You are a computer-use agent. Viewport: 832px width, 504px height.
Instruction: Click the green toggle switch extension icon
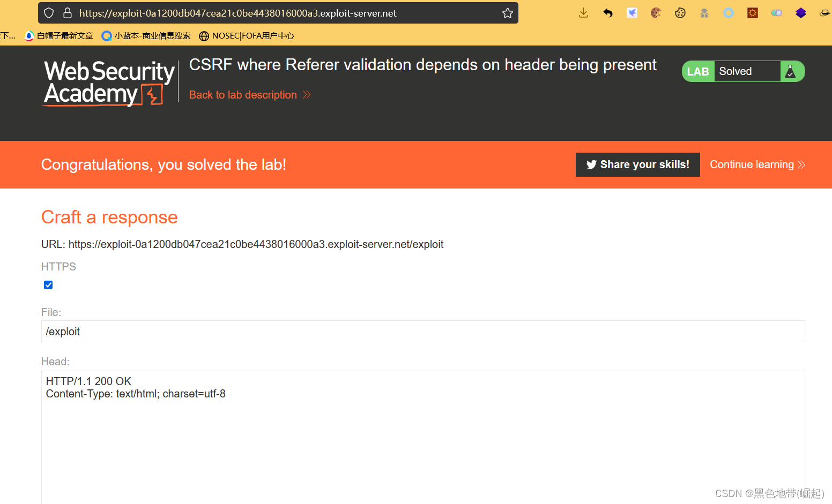point(777,13)
